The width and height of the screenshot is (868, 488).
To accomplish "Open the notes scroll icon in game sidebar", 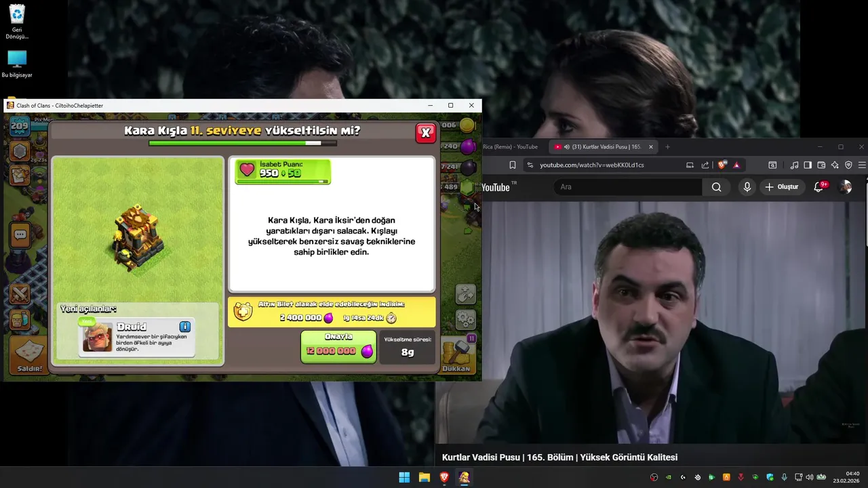I will click(x=20, y=175).
